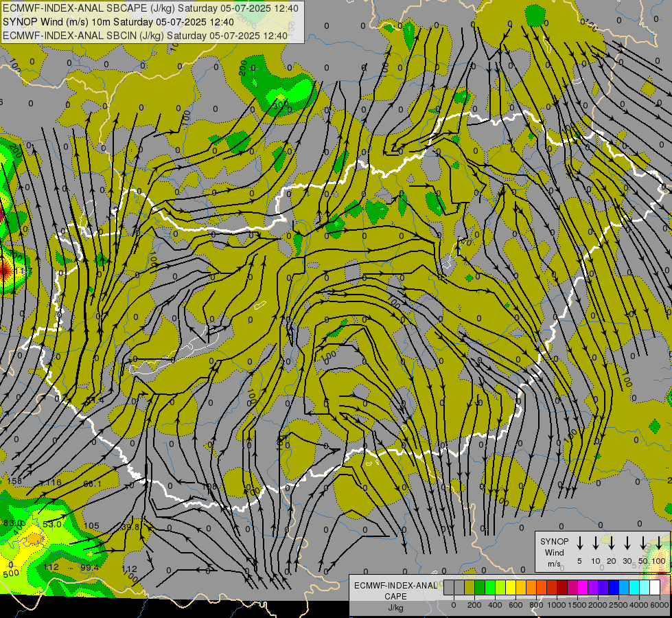Pick the magenta CAPE legend swatch
The image size is (672, 618).
583,587
